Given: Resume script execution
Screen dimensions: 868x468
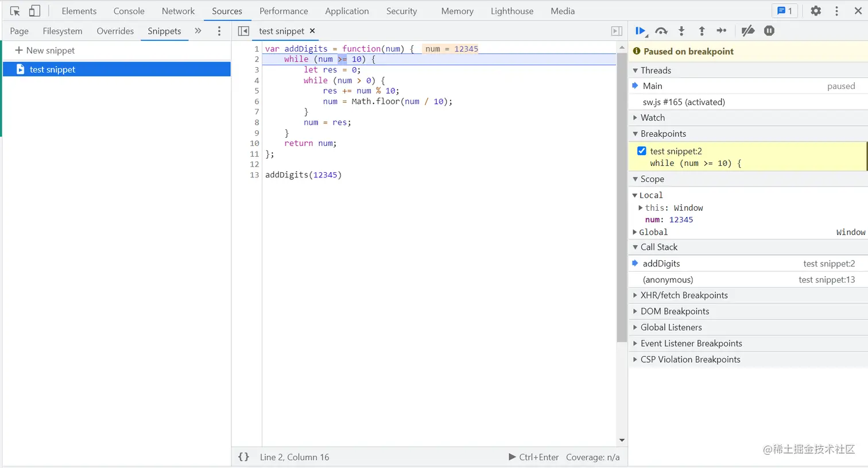Looking at the screenshot, I should (641, 31).
